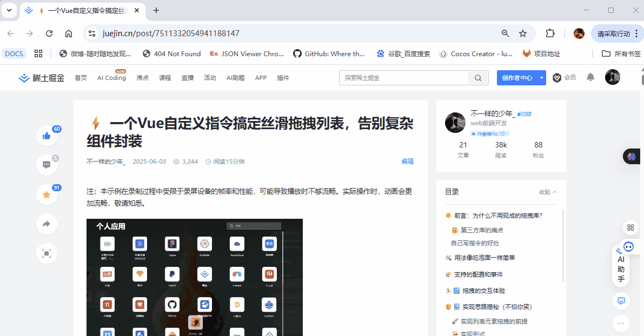The height and width of the screenshot is (336, 644).
Task: Star the article using the collect icon
Action: (47, 195)
